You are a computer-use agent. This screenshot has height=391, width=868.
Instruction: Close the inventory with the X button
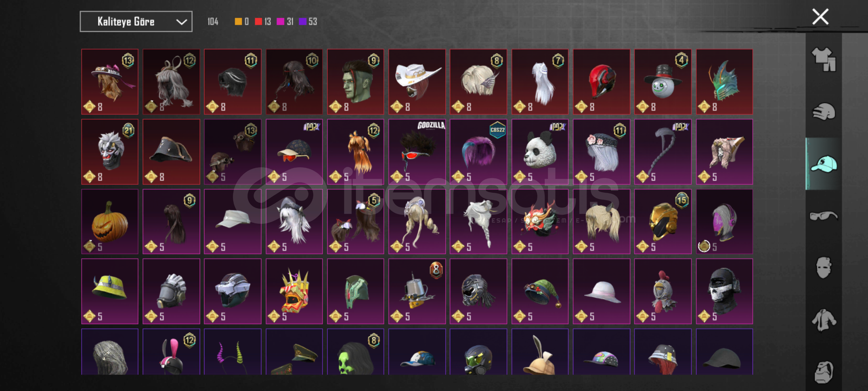click(x=820, y=17)
